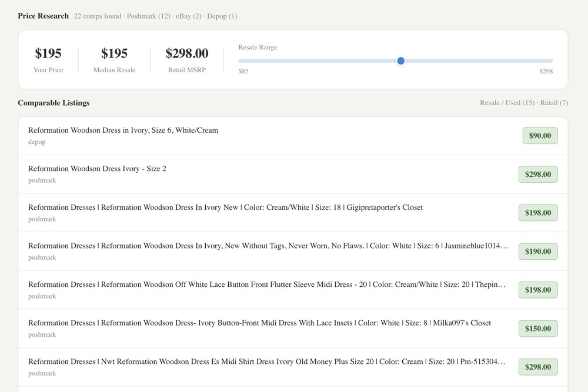This screenshot has width=588, height=392.
Task: Click the 'Median Resale' label
Action: [115, 70]
